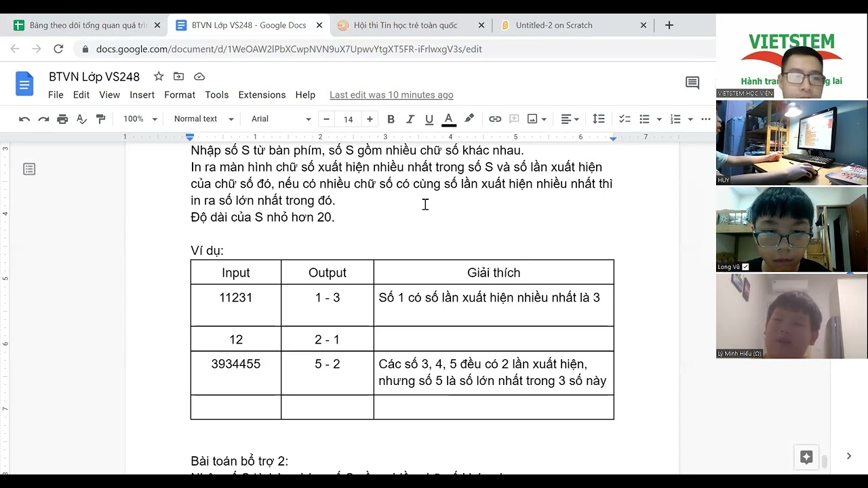The image size is (868, 488).
Task: Click the Explore button at bottom right
Action: click(806, 457)
